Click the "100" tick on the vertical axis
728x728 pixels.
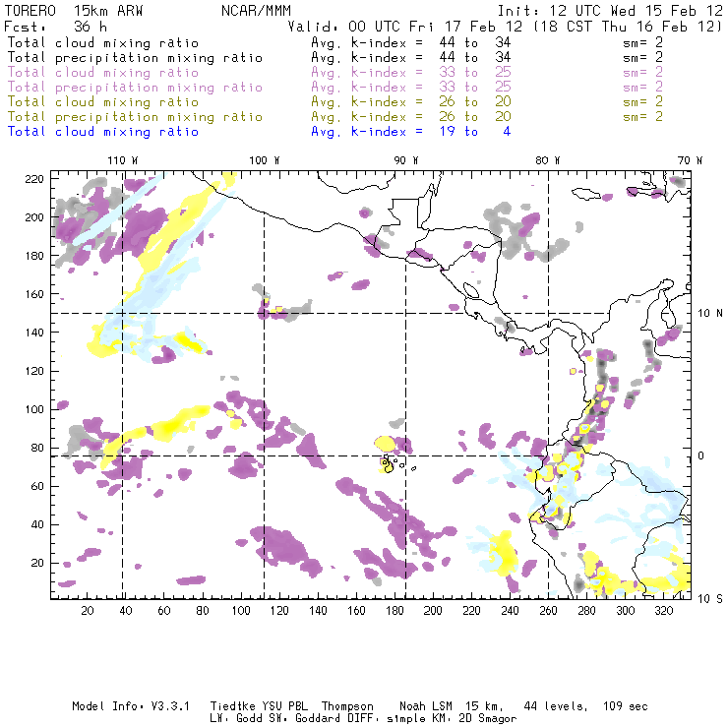tap(34, 409)
